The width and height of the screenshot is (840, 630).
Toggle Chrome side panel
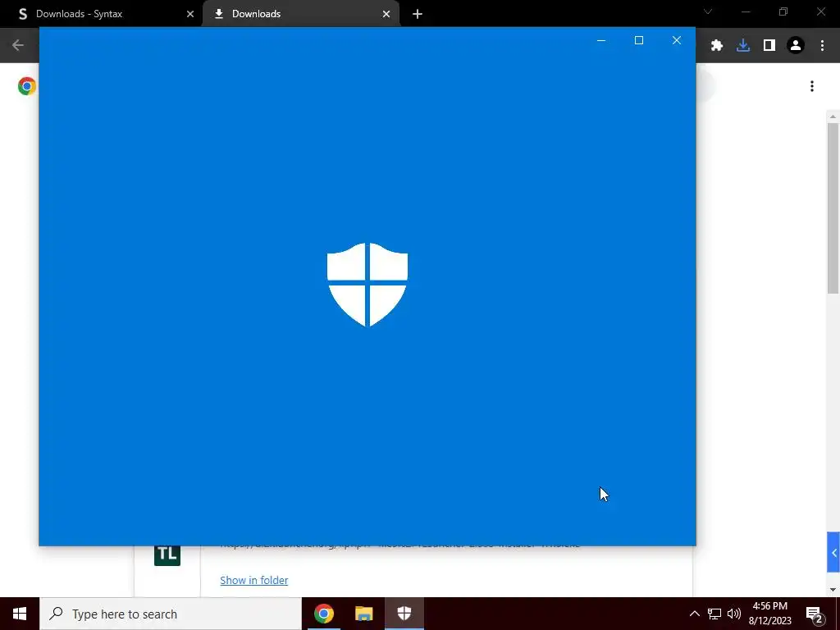(769, 46)
